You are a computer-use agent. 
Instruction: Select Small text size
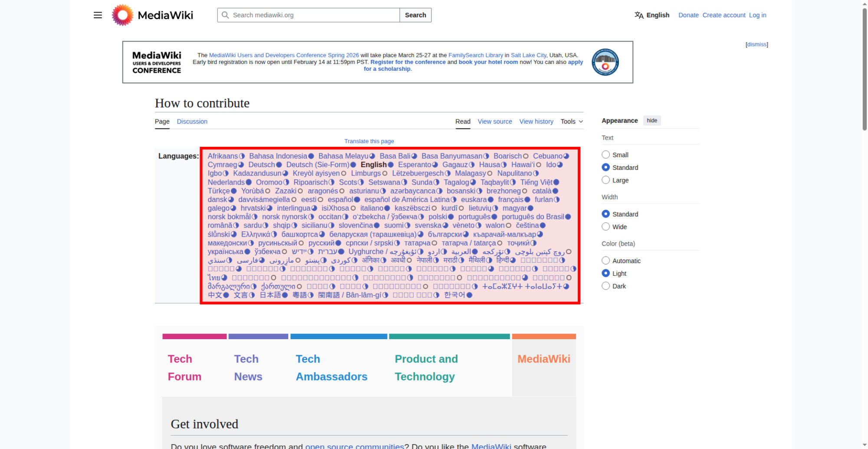[606, 155]
